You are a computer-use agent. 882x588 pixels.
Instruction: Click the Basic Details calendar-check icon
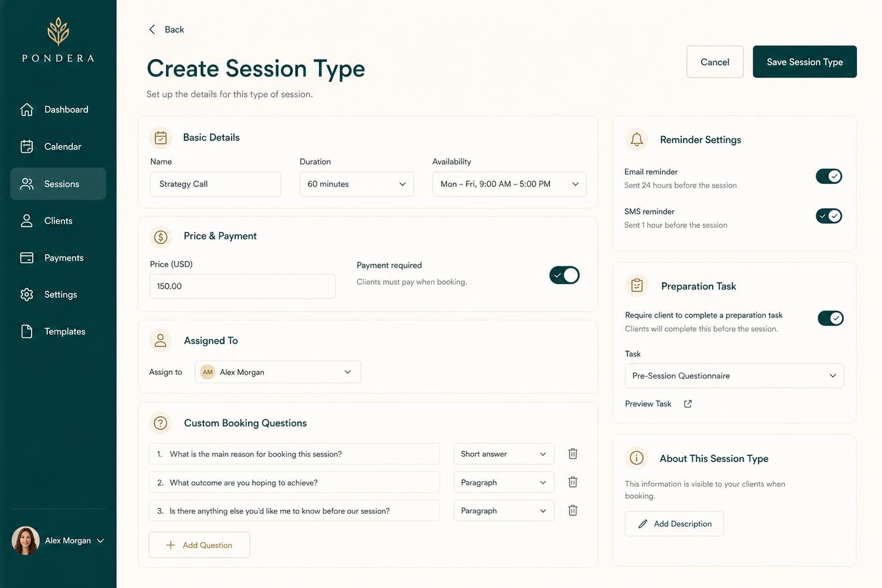[161, 138]
